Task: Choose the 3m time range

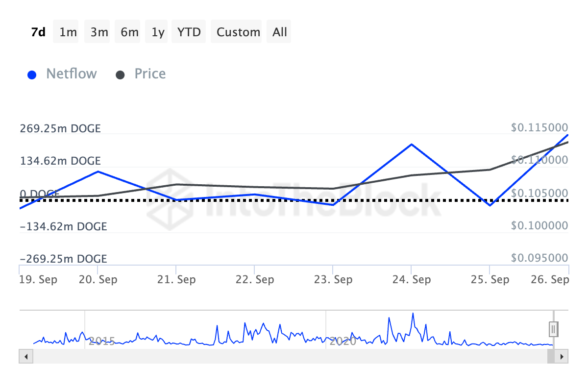Action: tap(99, 32)
